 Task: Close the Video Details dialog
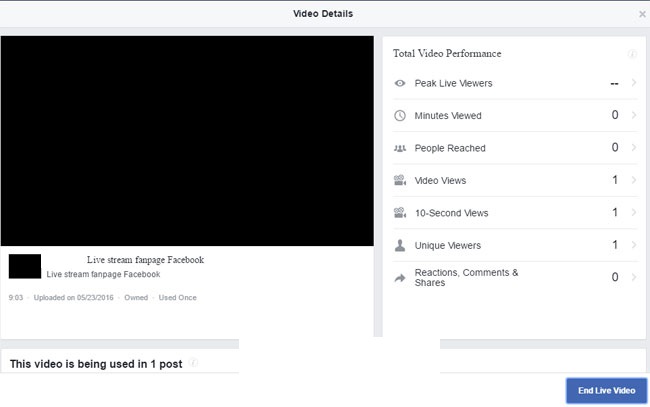[x=642, y=14]
